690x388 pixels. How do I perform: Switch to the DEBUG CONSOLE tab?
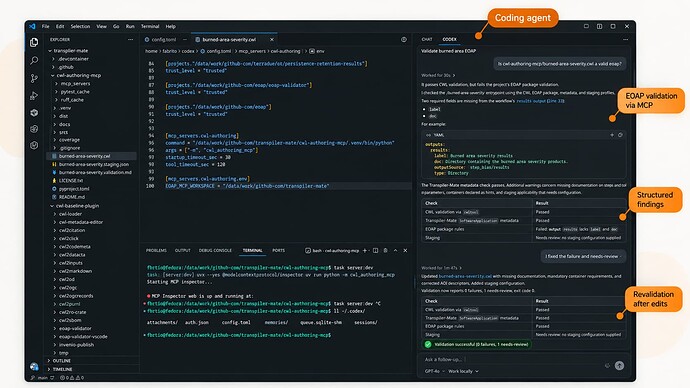coord(215,251)
